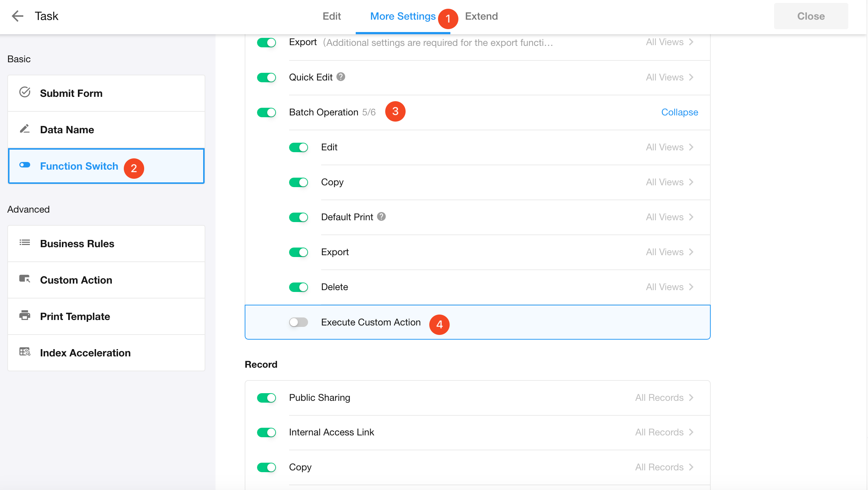Toggle off batch Delete switch
Viewport: 868px width, 490px height.
[299, 287]
